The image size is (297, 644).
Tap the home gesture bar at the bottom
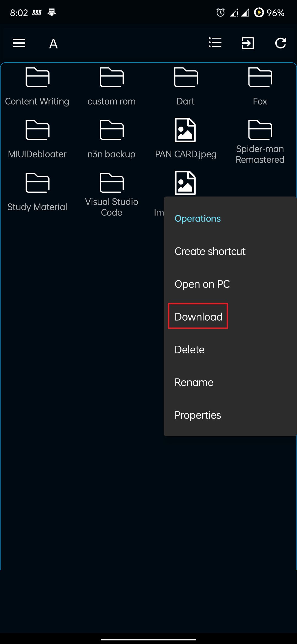[x=148, y=640]
